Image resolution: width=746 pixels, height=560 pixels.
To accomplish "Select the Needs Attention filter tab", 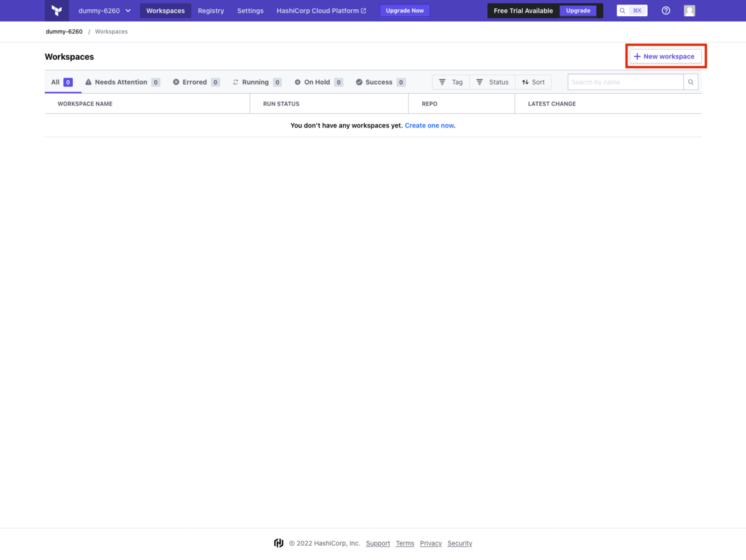I will [x=122, y=82].
